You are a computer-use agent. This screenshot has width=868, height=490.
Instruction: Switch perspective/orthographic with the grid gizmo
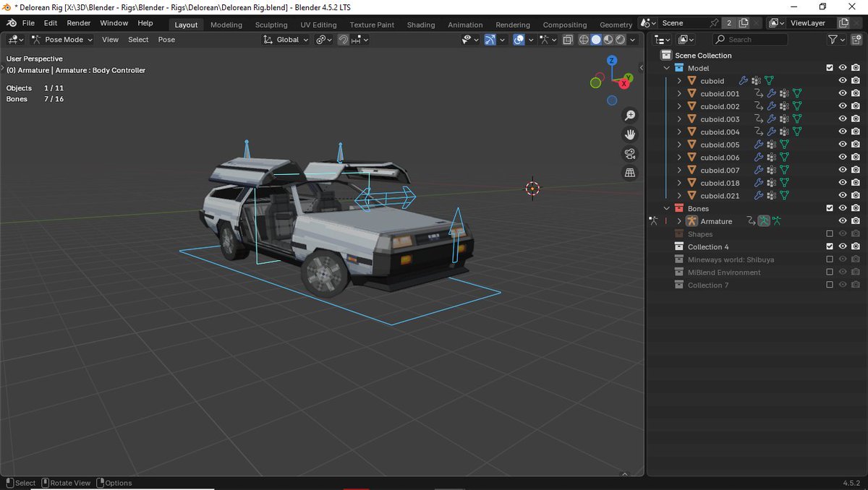click(629, 172)
